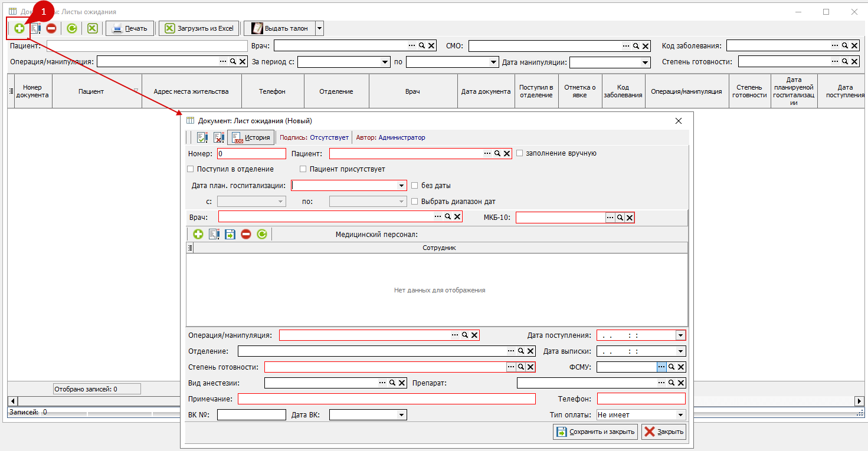Click the Excel export icon next to Печать
The width and height of the screenshot is (868, 451).
93,28
